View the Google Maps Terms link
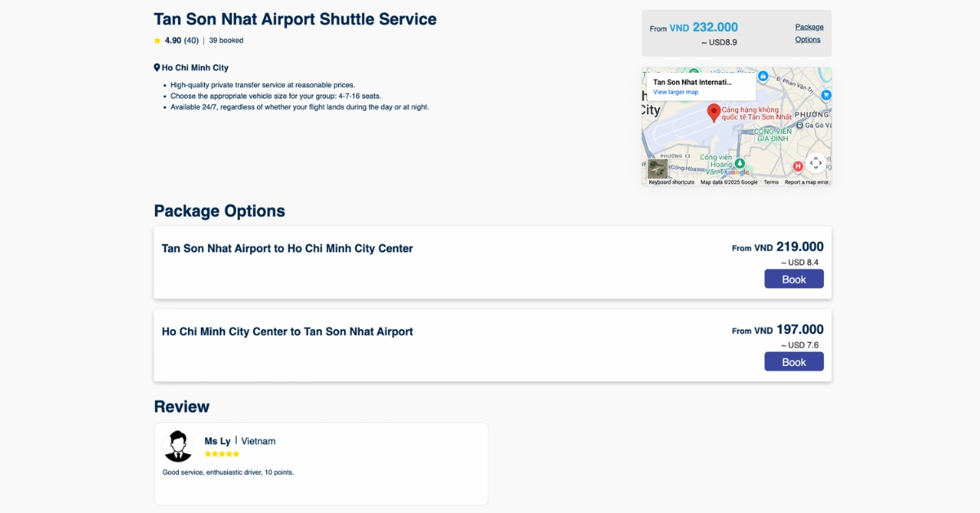The image size is (980, 513). [772, 182]
